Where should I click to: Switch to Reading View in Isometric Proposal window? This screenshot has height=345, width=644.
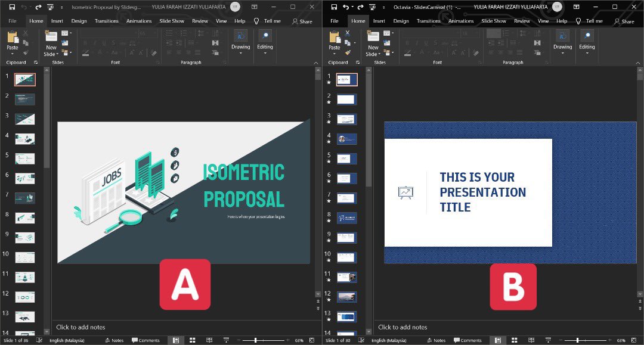click(x=209, y=340)
